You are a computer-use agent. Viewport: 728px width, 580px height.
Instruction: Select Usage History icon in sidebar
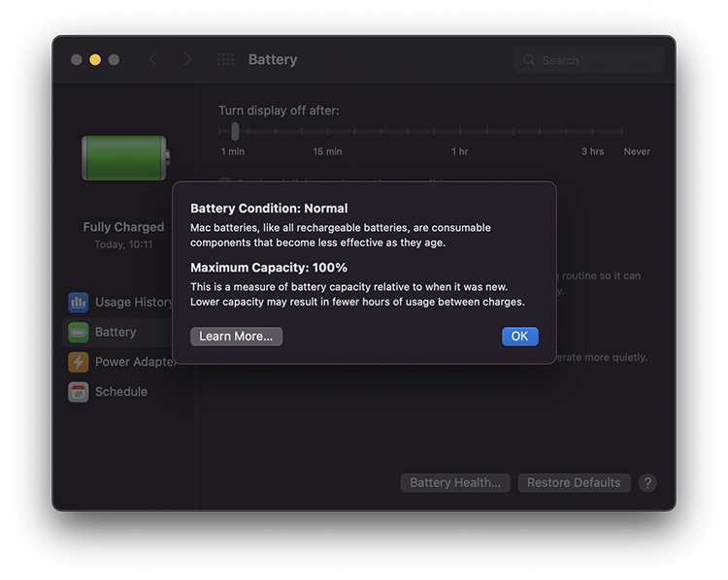click(79, 303)
